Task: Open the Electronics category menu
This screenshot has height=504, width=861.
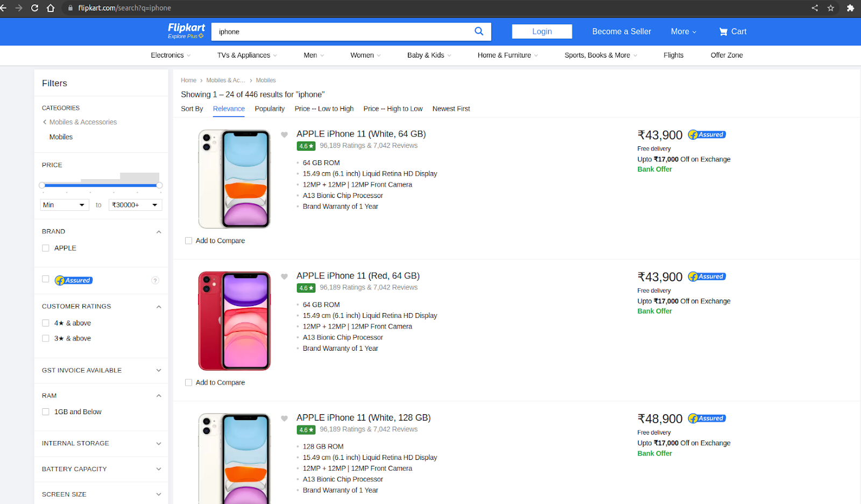Action: (x=171, y=55)
